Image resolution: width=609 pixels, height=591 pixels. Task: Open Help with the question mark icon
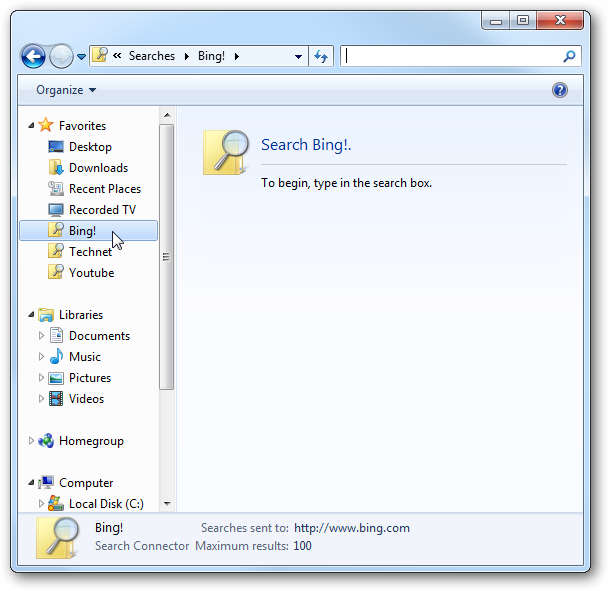[x=560, y=90]
